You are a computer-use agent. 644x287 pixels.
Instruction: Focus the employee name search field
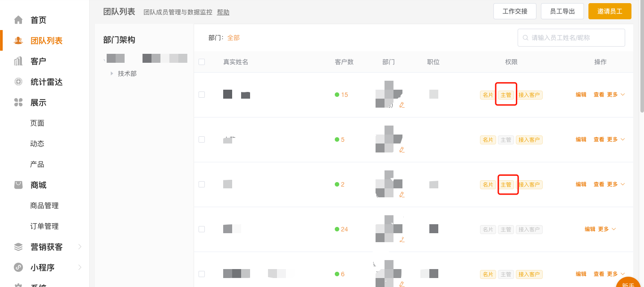click(x=576, y=38)
